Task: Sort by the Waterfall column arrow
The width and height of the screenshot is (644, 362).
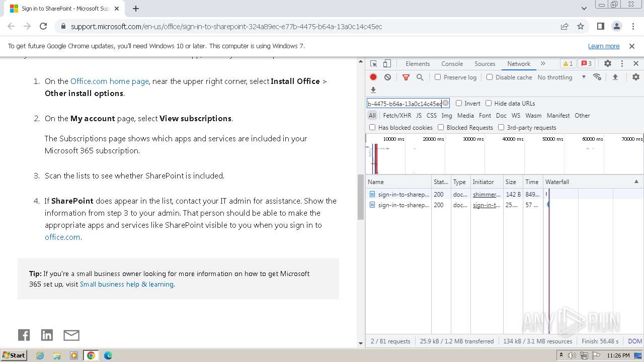Action: point(636,182)
